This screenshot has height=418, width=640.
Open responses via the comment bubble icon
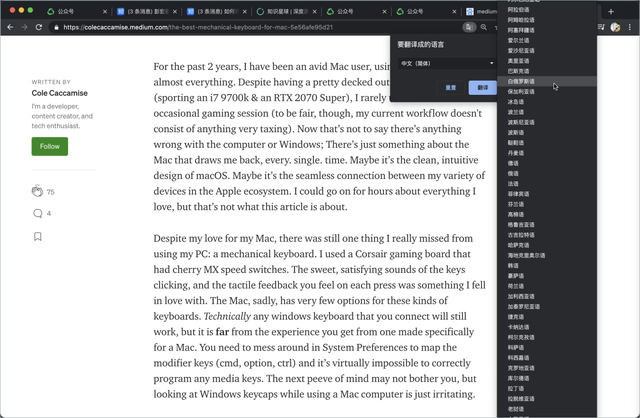coord(38,213)
